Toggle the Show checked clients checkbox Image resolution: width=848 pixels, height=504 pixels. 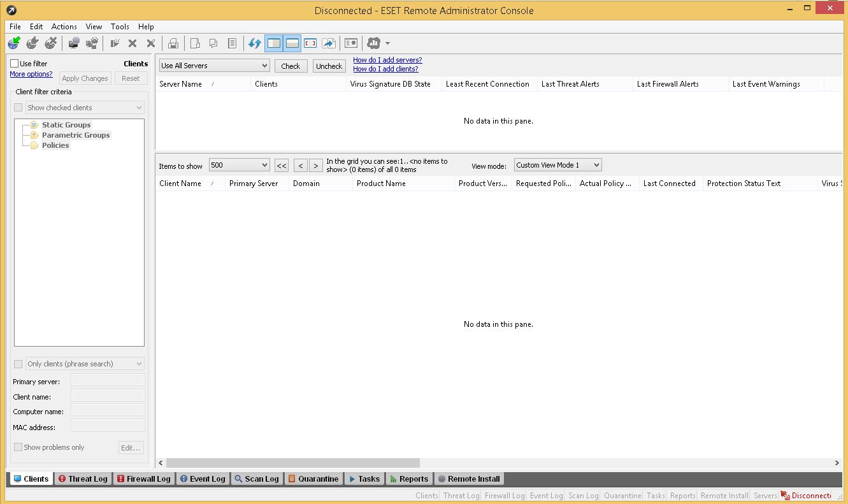click(18, 108)
